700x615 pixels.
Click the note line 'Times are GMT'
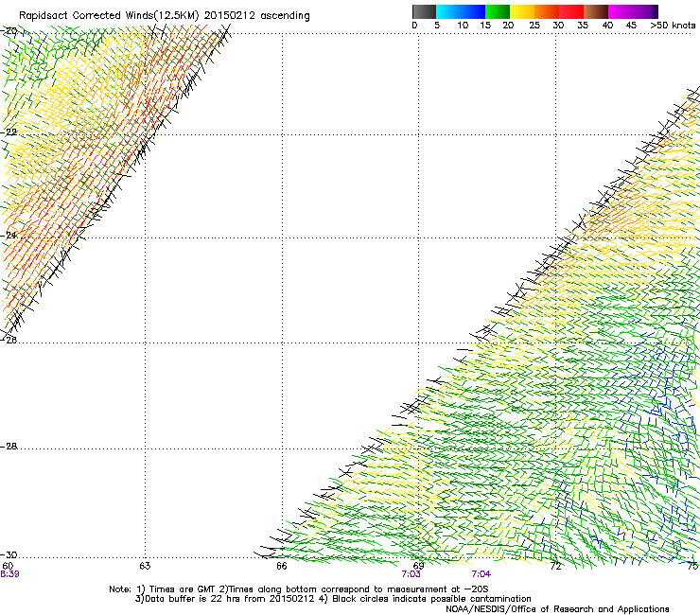point(183,589)
